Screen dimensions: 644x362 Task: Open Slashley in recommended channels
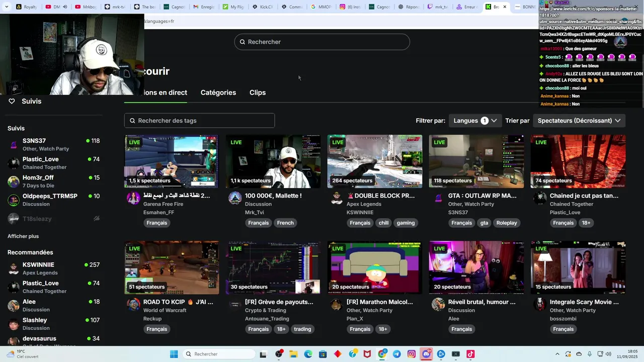point(54,323)
